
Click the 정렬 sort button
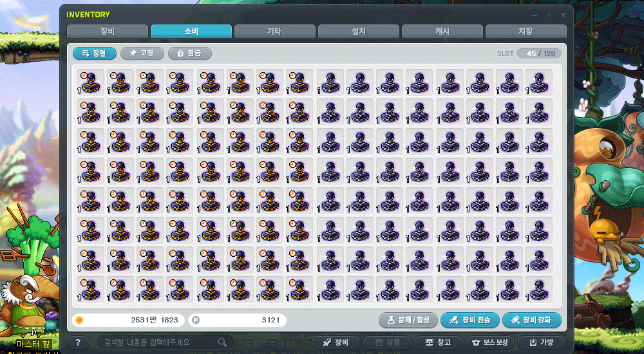(95, 53)
